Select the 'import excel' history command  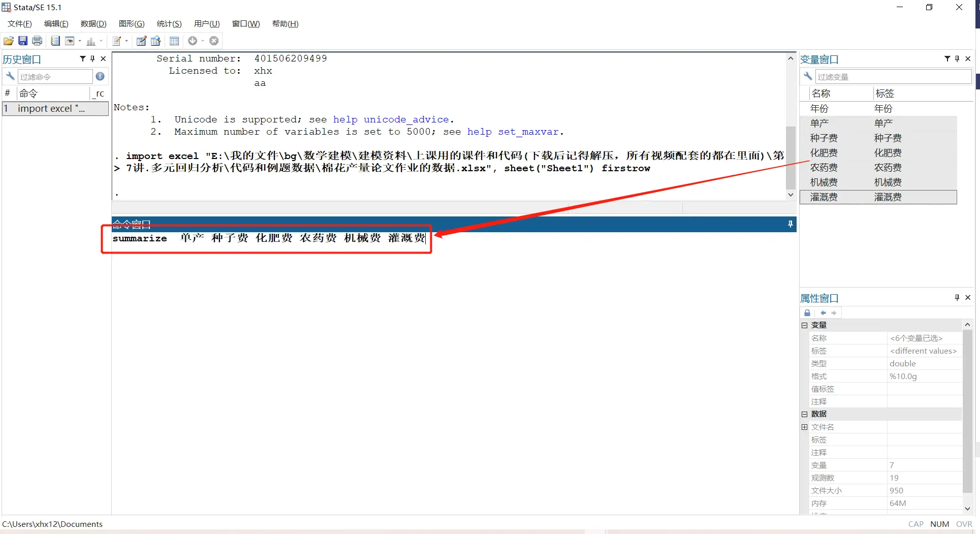coord(55,109)
